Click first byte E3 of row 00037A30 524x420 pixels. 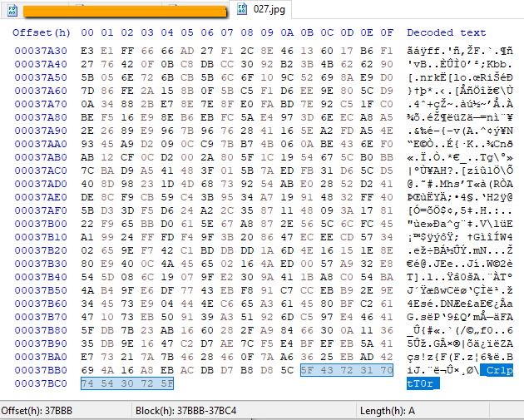click(x=87, y=51)
